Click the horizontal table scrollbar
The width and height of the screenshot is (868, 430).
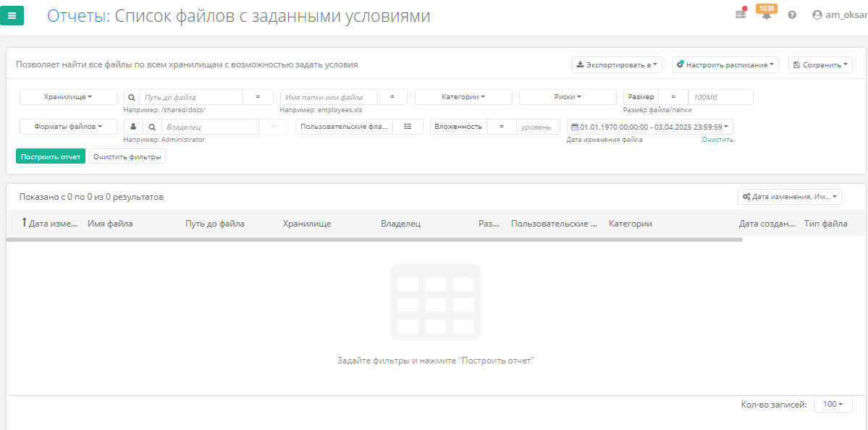pyautogui.click(x=374, y=240)
